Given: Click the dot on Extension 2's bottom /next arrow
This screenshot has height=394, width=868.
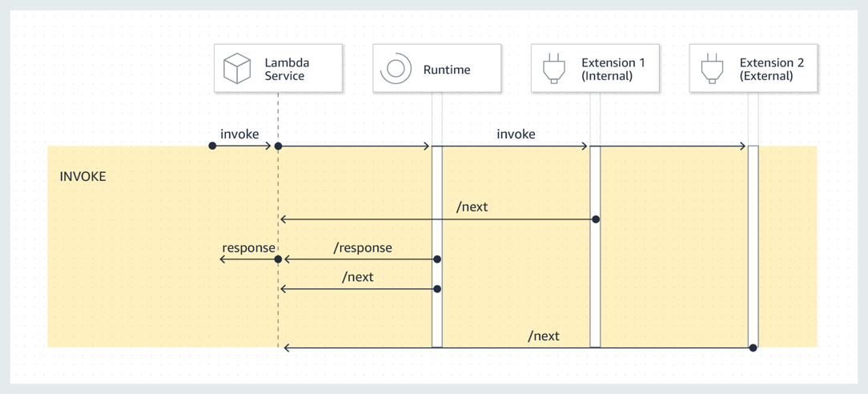Looking at the screenshot, I should (x=753, y=348).
